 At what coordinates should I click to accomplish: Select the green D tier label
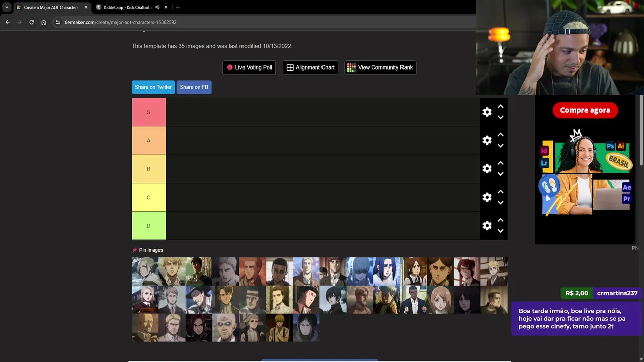tap(148, 226)
